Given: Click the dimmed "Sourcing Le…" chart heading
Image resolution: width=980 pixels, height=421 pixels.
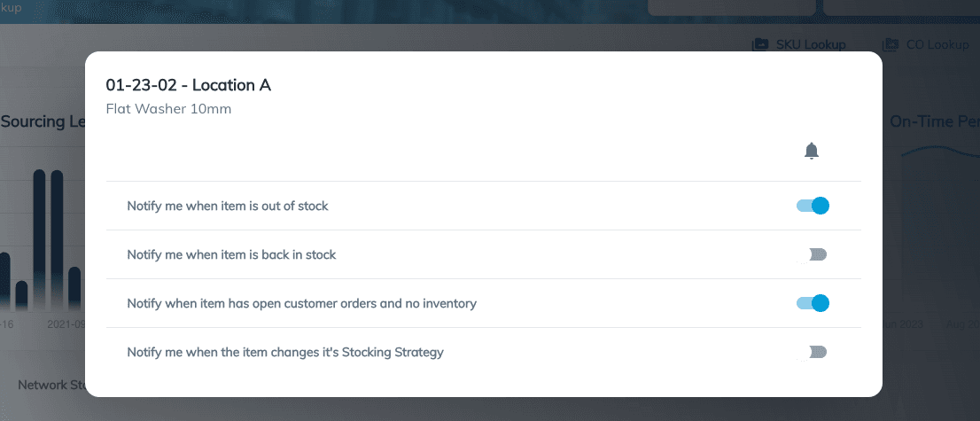Looking at the screenshot, I should pos(43,121).
